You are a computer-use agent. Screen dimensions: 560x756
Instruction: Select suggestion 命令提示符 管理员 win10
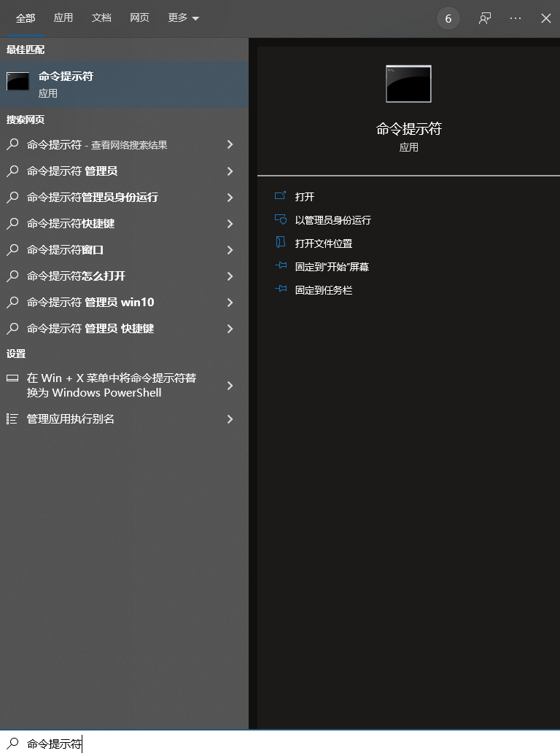[x=125, y=303]
